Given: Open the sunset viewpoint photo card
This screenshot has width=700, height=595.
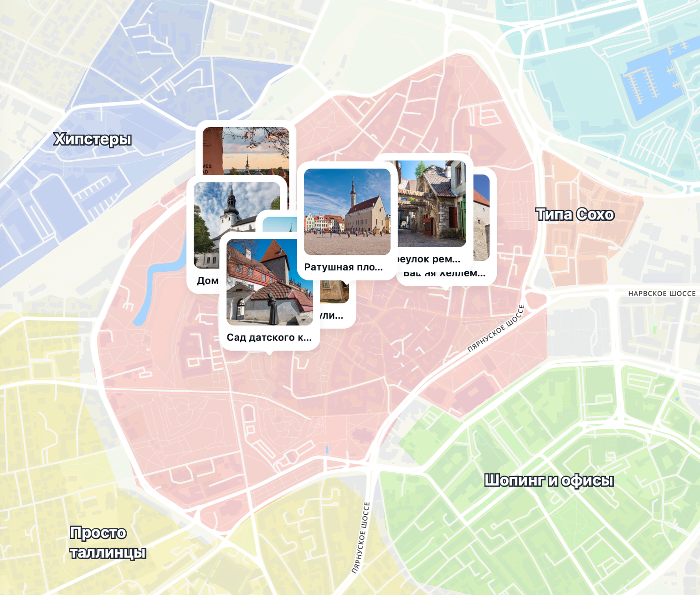Looking at the screenshot, I should tap(246, 148).
